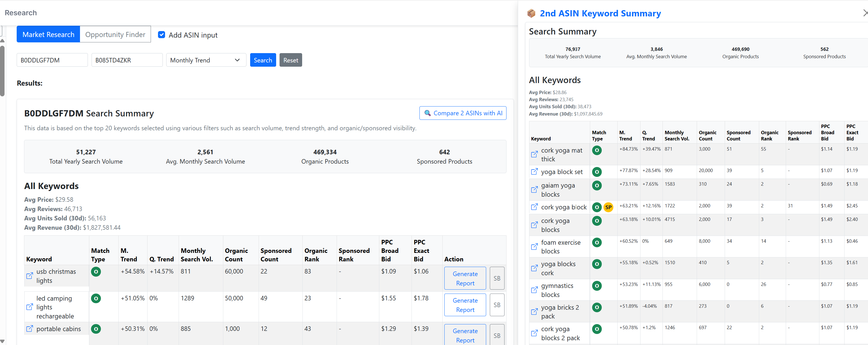The height and width of the screenshot is (345, 868).
Task: Open external link for yoga blocks cork
Action: [534, 268]
